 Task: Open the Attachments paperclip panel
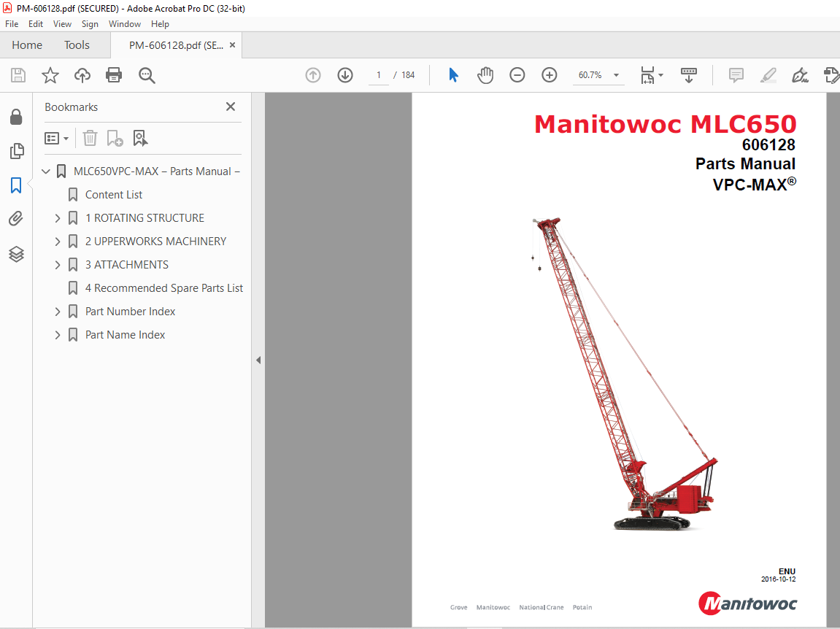16,219
